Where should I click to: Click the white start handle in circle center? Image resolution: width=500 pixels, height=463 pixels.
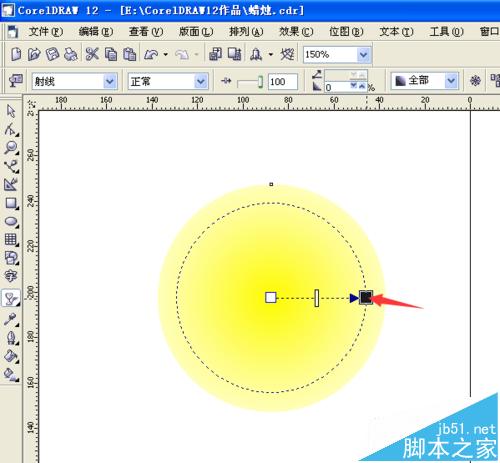(271, 297)
